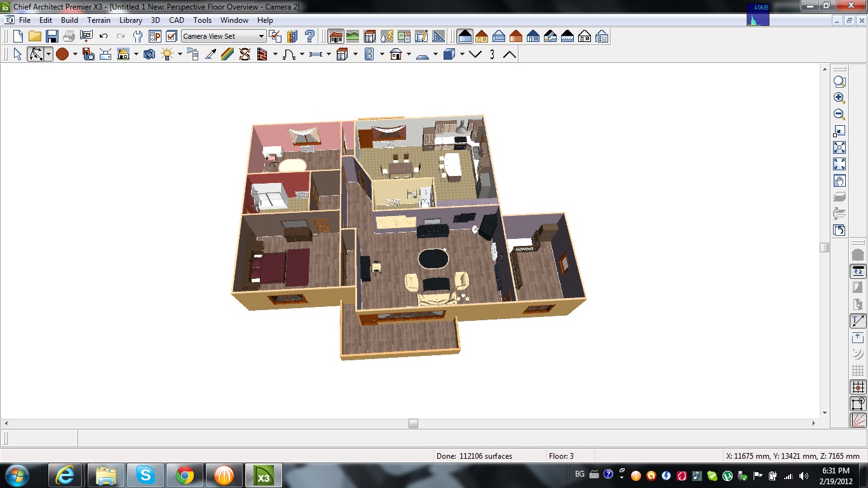
Task: Select the Material Eyedropper tool
Action: (210, 55)
